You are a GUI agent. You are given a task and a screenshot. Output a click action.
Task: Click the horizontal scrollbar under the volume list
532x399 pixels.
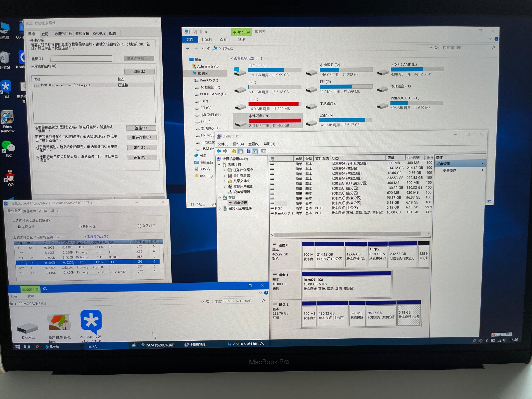347,234
